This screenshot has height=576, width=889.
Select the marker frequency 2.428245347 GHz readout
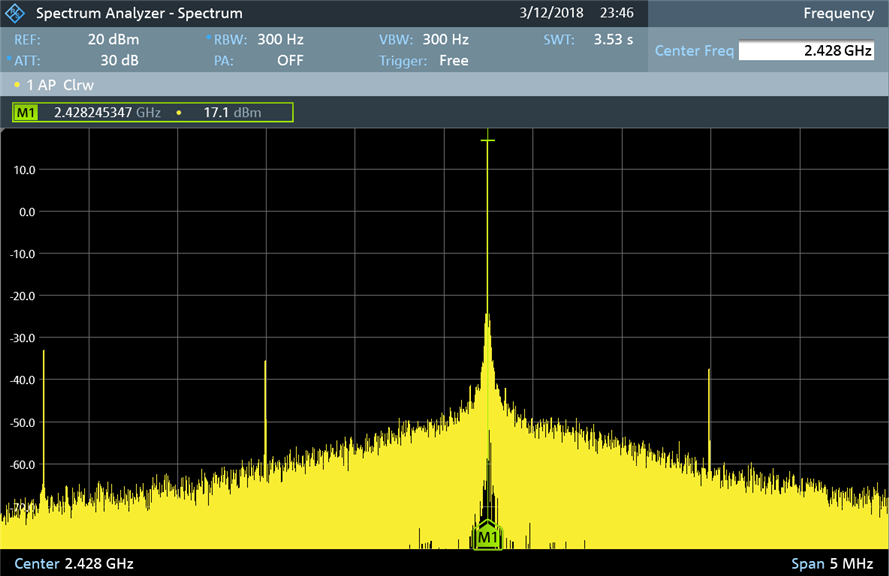(x=107, y=113)
